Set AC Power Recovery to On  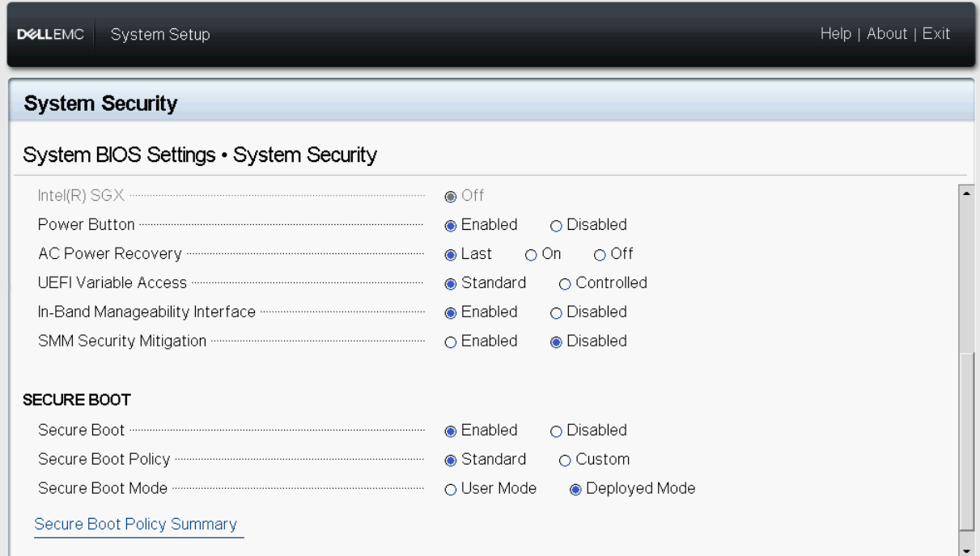click(532, 254)
